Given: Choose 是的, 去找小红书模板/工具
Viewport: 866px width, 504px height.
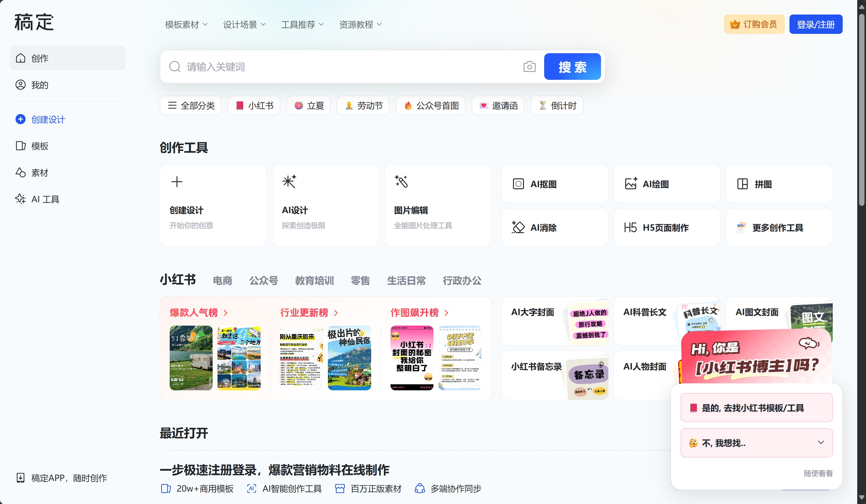Looking at the screenshot, I should click(757, 408).
